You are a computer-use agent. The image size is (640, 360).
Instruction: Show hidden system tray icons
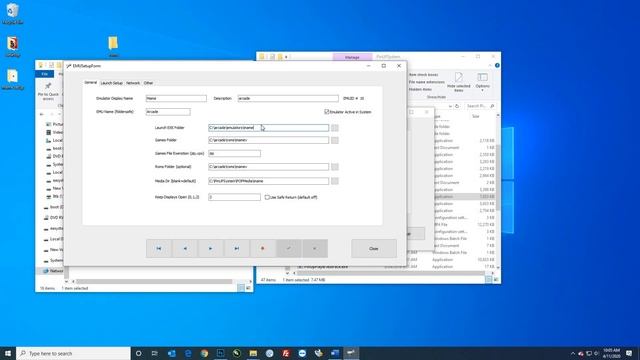pos(573,353)
